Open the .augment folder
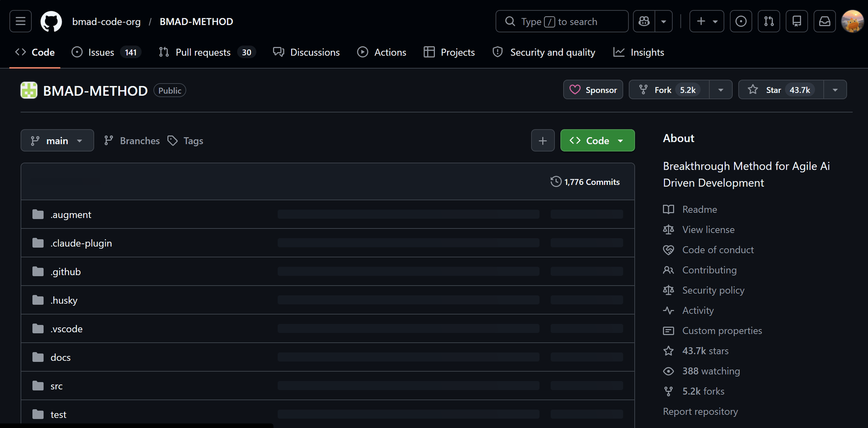This screenshot has width=868, height=428. click(71, 215)
